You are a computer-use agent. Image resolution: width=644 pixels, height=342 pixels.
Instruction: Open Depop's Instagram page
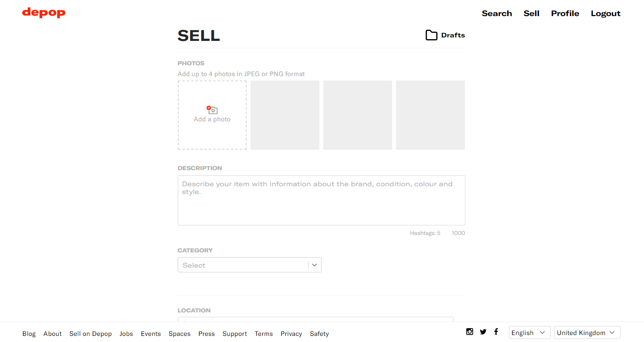coord(470,332)
